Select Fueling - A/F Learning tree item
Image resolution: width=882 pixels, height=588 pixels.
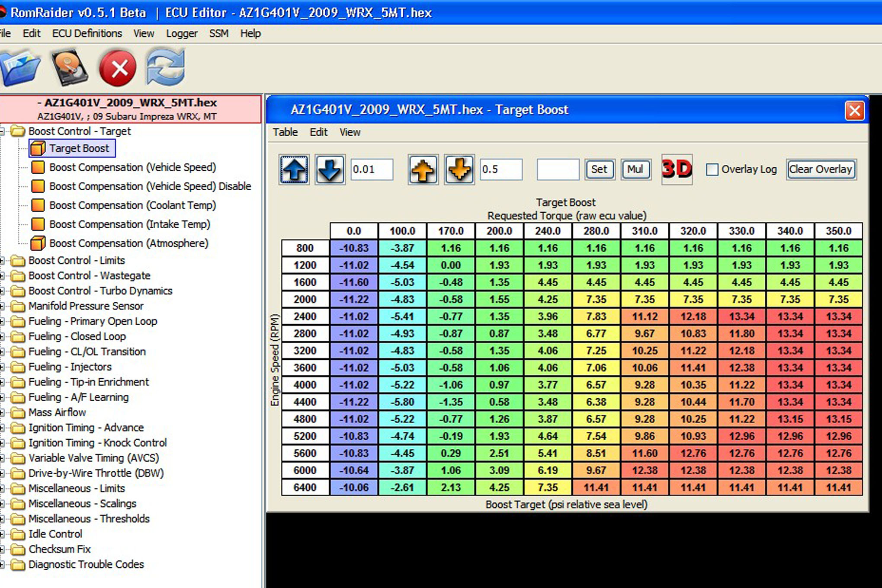[x=78, y=397]
